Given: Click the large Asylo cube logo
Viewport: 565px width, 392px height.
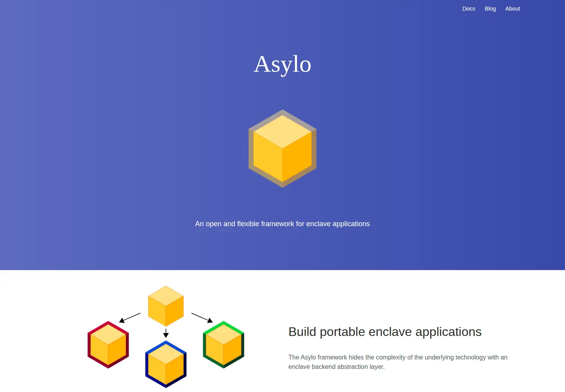Looking at the screenshot, I should (282, 149).
